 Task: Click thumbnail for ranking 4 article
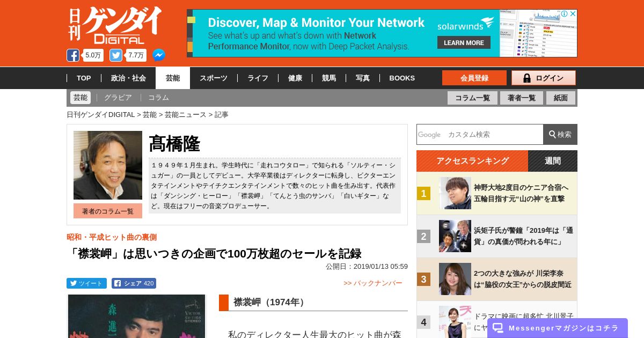pos(455,321)
